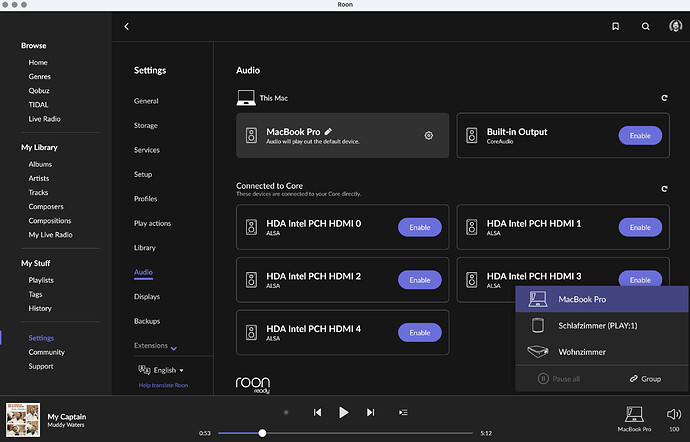Click the speaker icon for Built-in Output
Image resolution: width=690 pixels, height=442 pixels.
coord(472,136)
